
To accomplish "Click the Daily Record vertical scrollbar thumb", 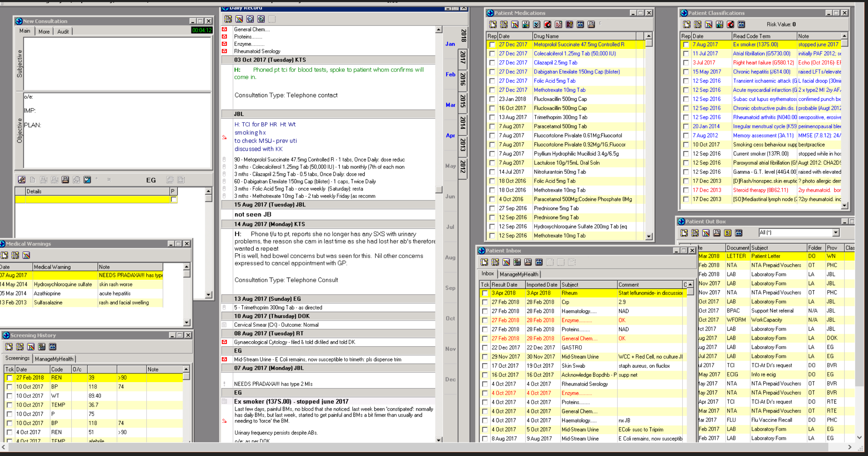I will [x=439, y=190].
